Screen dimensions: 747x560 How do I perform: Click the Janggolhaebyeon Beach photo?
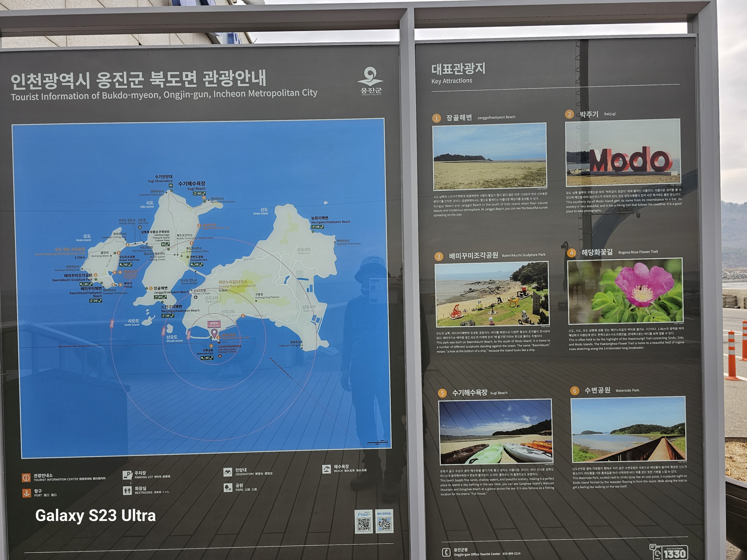point(490,156)
